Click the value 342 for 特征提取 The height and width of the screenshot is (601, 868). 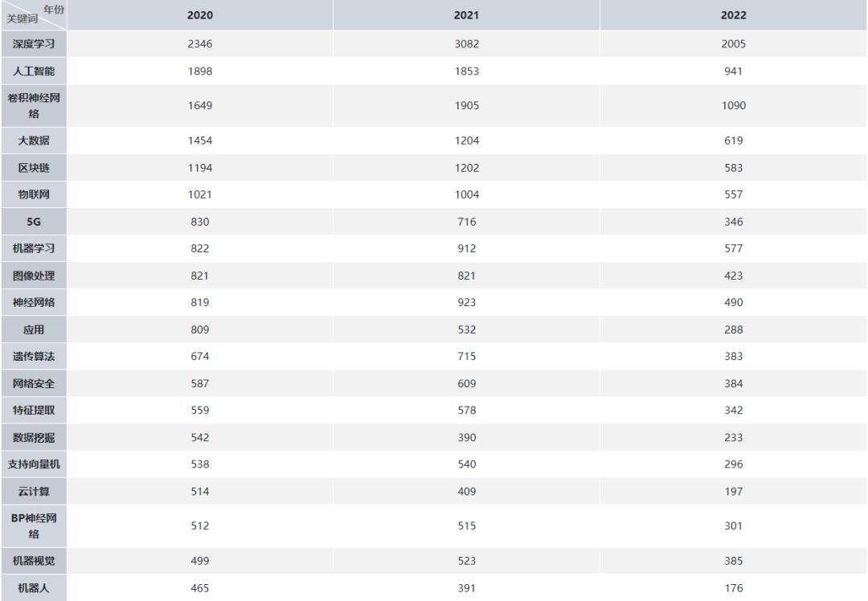point(734,410)
